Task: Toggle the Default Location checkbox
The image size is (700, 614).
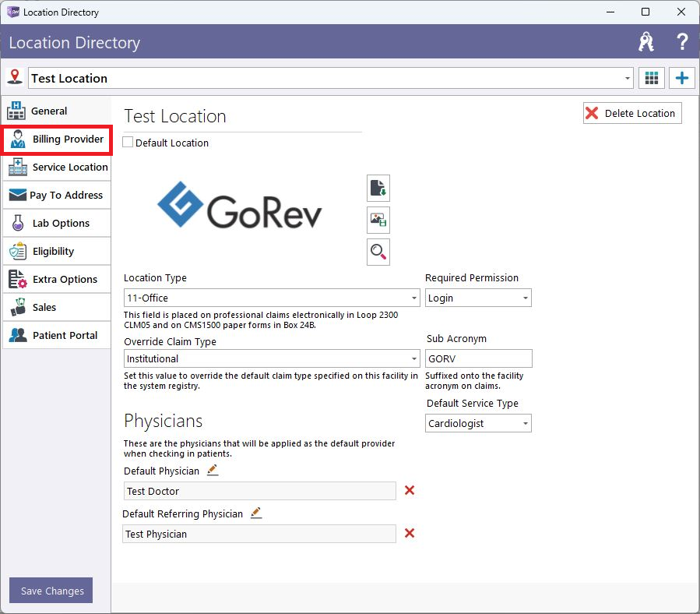Action: 128,143
